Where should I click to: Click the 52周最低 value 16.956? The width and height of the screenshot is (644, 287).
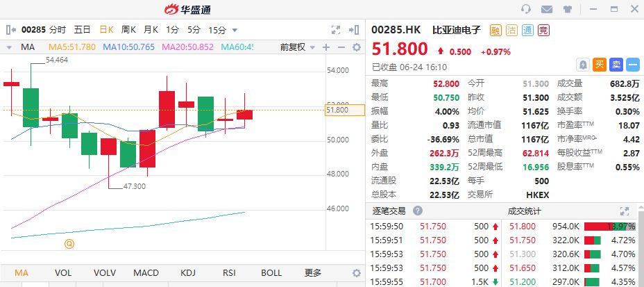pyautogui.click(x=536, y=167)
